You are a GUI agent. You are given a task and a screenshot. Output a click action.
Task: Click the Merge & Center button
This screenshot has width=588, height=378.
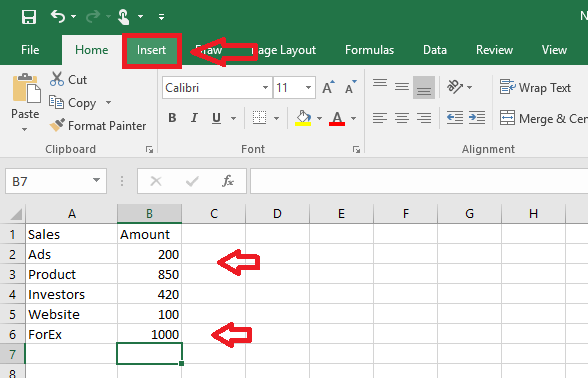(x=543, y=118)
